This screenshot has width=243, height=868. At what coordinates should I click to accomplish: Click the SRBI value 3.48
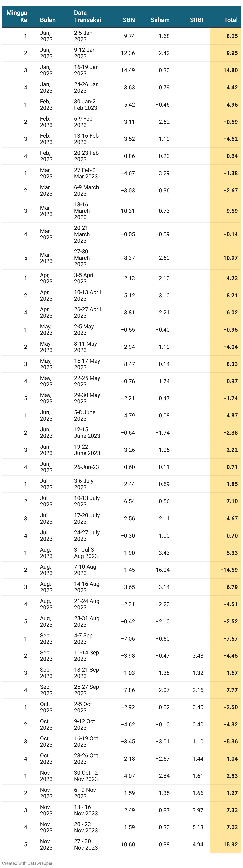coord(198,656)
